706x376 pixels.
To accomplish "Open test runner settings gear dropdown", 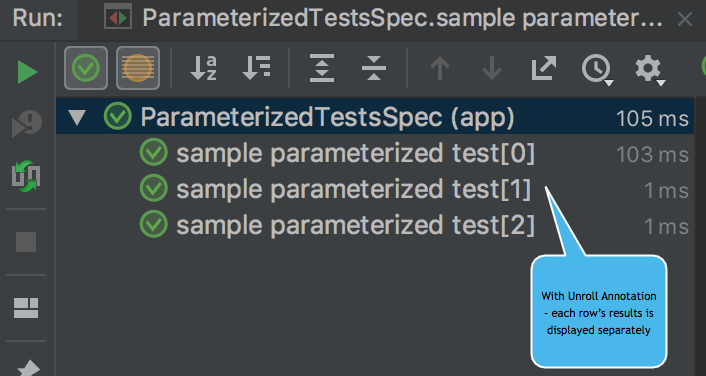I will pos(650,69).
